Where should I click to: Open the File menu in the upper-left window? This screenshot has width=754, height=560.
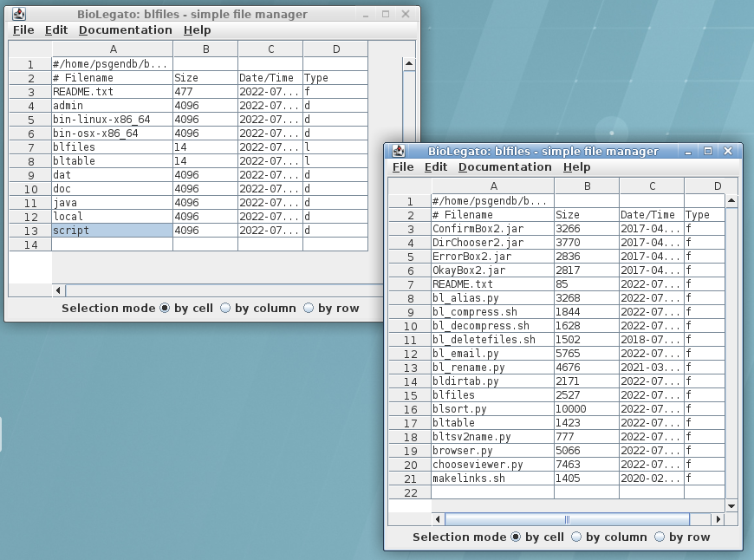pyautogui.click(x=23, y=29)
